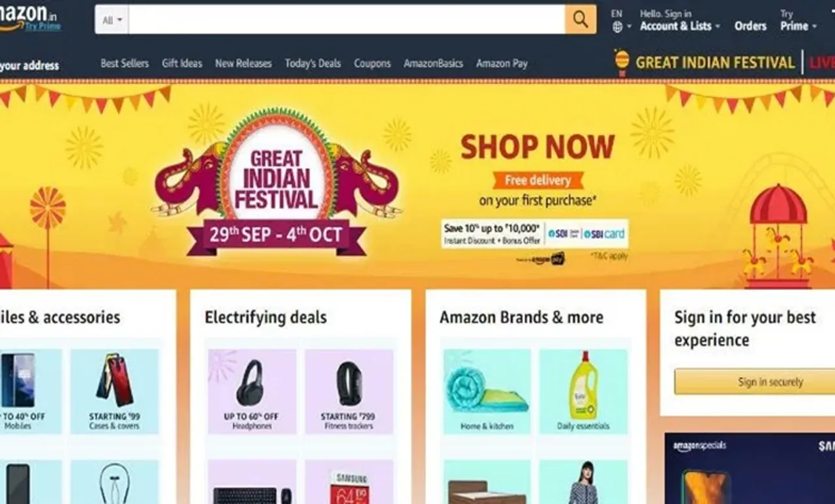
Task: Click inside the Amazon search field
Action: (347, 20)
